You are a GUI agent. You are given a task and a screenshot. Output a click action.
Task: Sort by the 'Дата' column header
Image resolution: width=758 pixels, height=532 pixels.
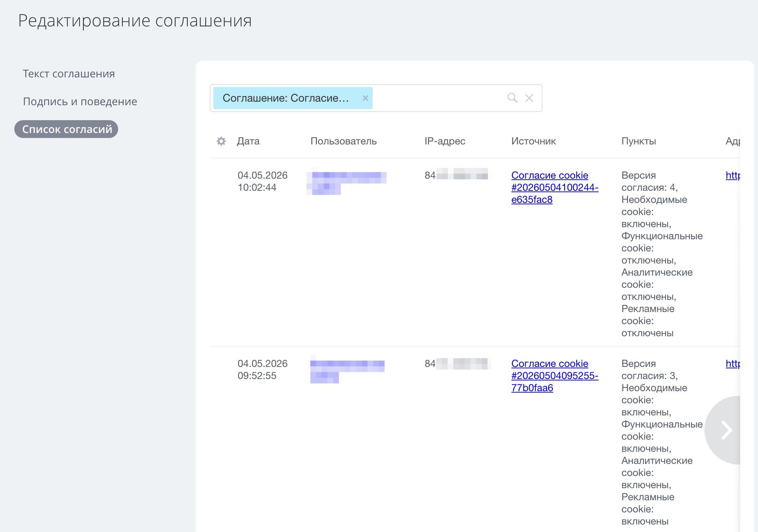pos(248,141)
